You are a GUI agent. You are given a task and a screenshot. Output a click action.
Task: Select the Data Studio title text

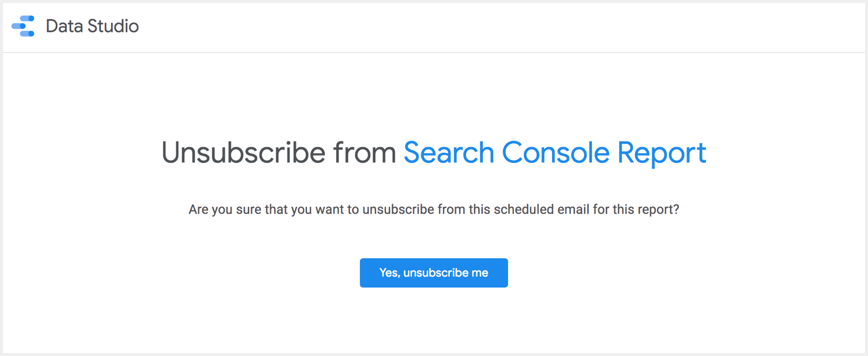point(92,26)
